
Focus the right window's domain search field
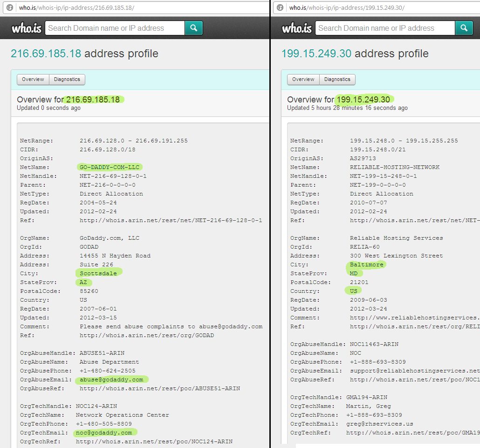click(x=385, y=28)
